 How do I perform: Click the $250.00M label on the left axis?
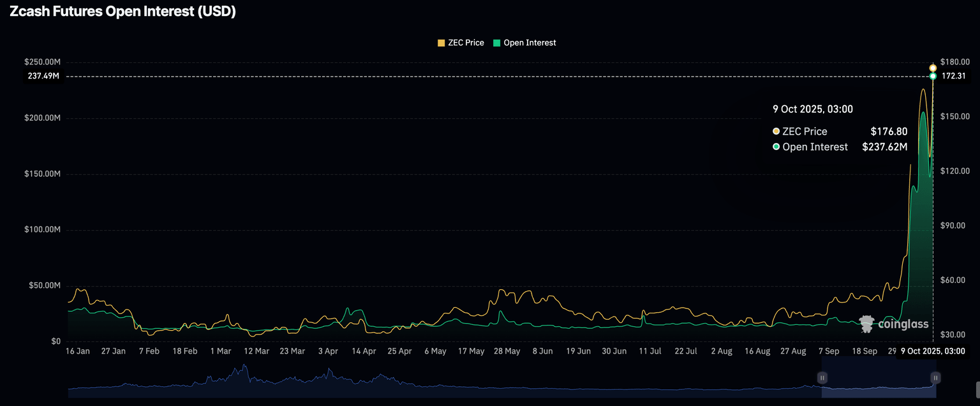[x=42, y=62]
